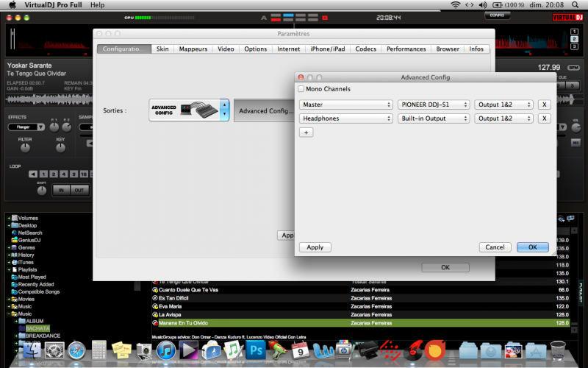Toggle the Mono Channels checkbox
588x368 pixels.
(x=301, y=89)
